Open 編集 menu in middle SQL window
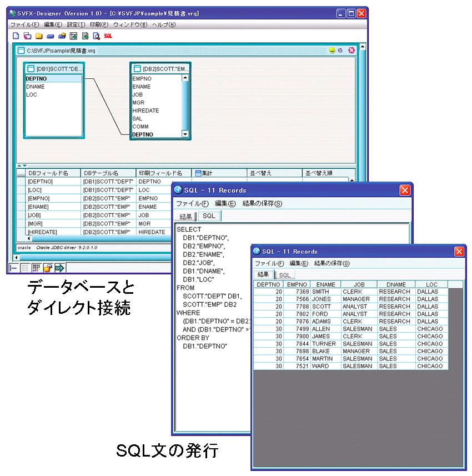 (x=225, y=203)
